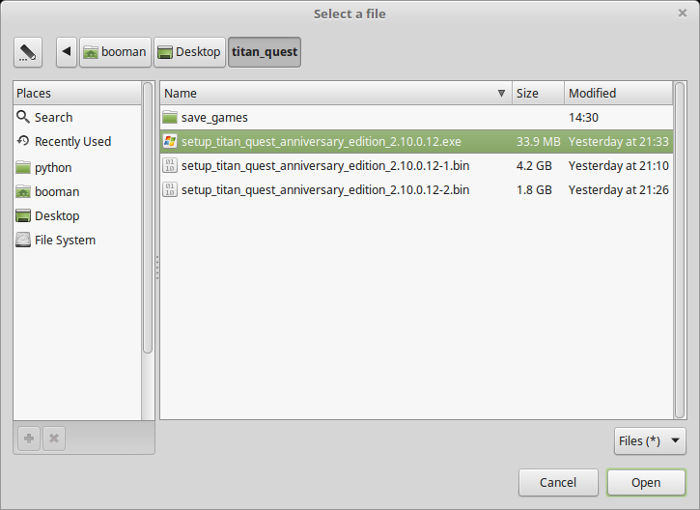Viewport: 700px width, 510px height.
Task: Sort files by the Modified column
Action: 618,93
